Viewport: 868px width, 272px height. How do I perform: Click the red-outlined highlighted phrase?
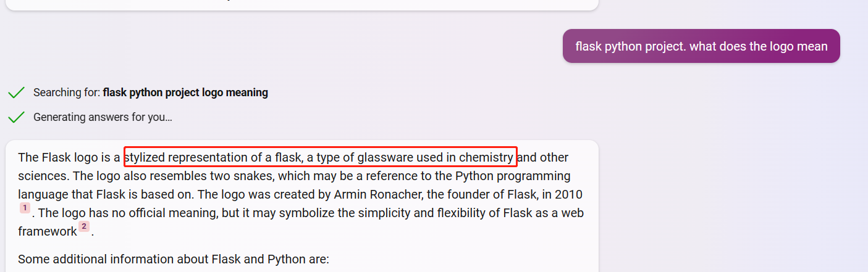click(320, 157)
